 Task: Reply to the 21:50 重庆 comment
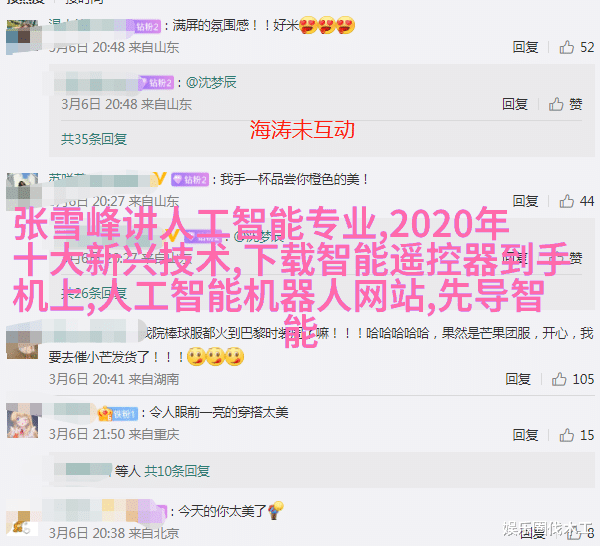(525, 435)
